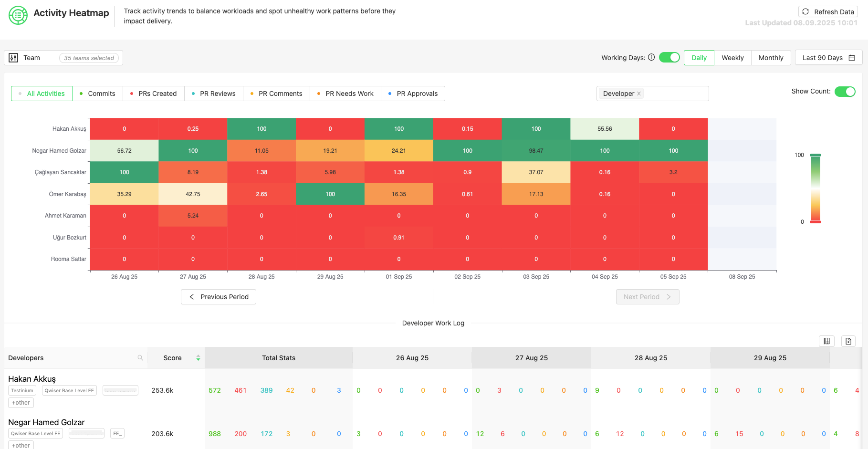Click the search icon in Developers column

coord(140,358)
